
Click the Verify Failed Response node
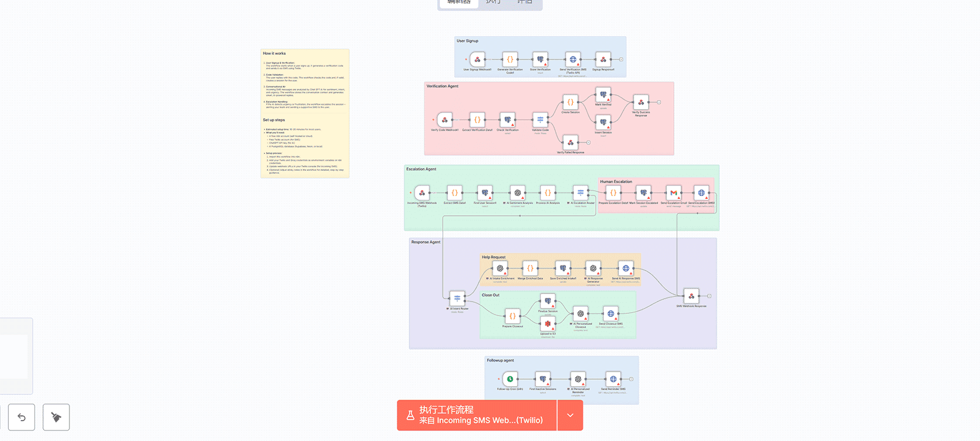(570, 142)
